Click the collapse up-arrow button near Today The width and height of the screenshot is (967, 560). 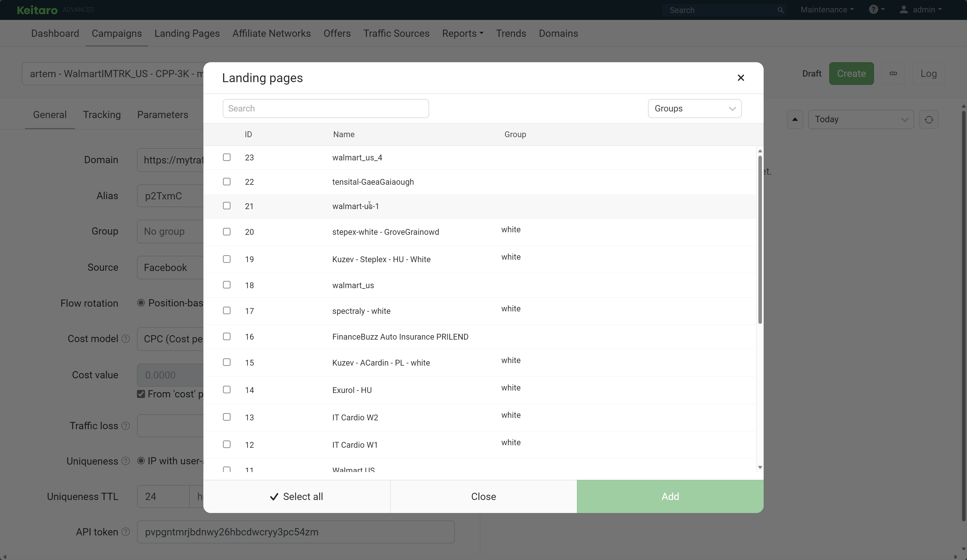tap(795, 119)
